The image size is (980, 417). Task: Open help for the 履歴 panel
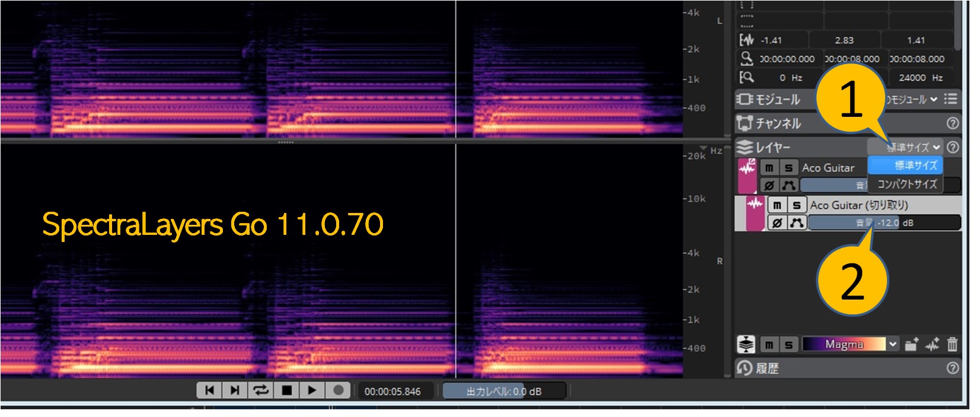point(952,368)
